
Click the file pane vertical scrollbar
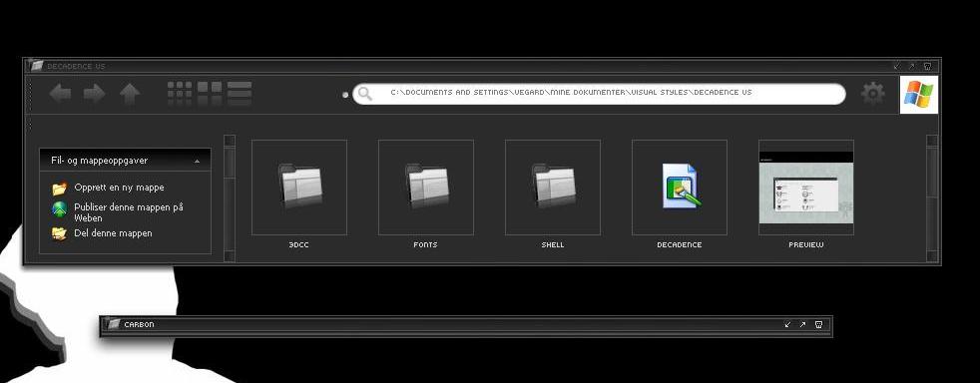(x=932, y=198)
